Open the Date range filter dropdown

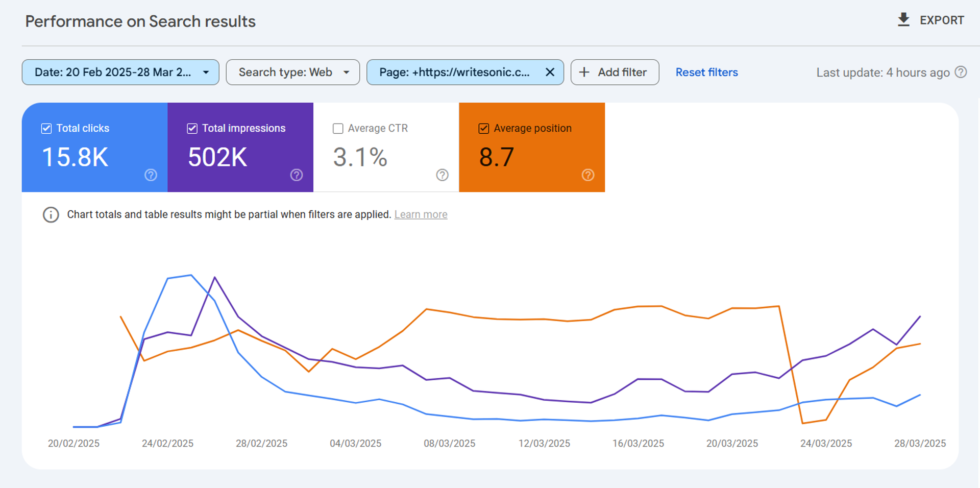(120, 72)
